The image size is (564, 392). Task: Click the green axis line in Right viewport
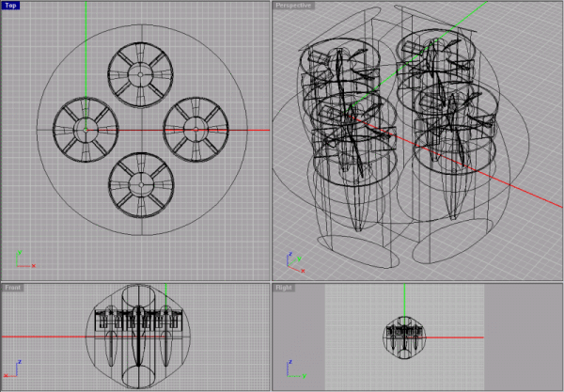click(405, 301)
